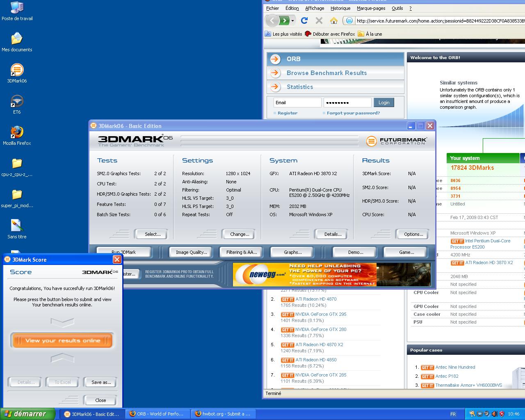Click the Demo... button
The width and height of the screenshot is (525, 420).
pyautogui.click(x=356, y=252)
